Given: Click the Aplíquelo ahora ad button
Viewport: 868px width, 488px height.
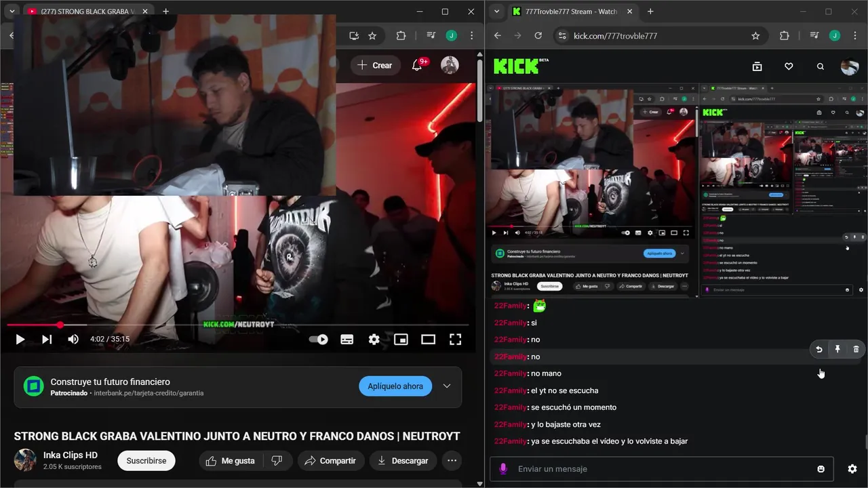Looking at the screenshot, I should [395, 386].
